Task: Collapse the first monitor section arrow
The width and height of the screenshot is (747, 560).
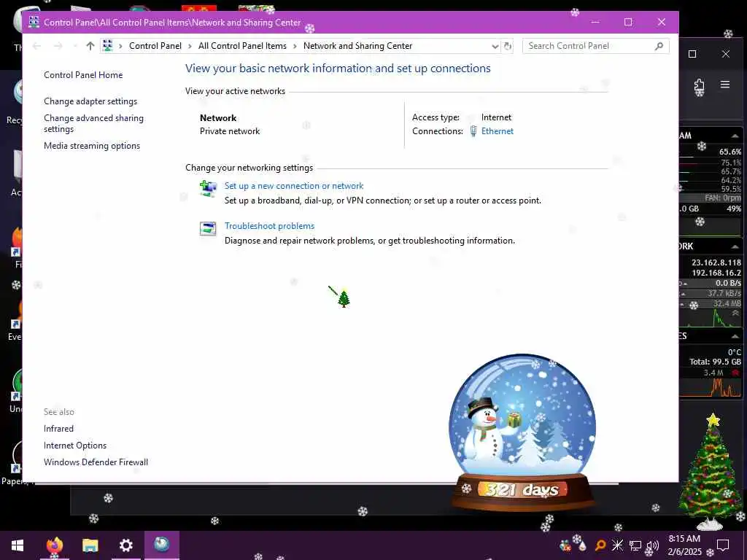Action: pos(735,136)
